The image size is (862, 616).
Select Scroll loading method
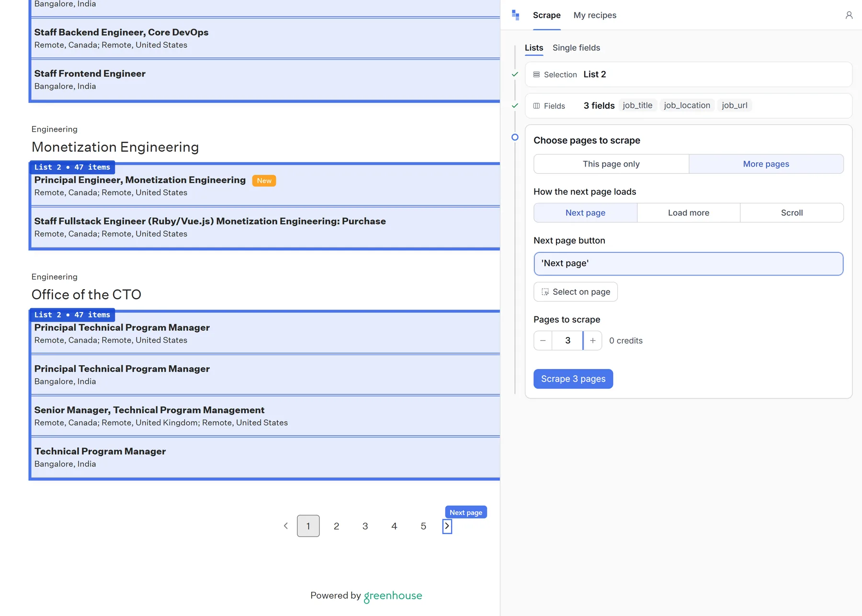(792, 213)
